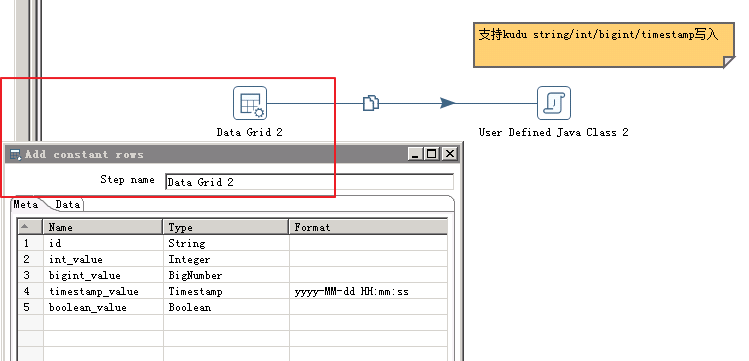The height and width of the screenshot is (361, 749).
Task: Select the 'bigint_value' name cell
Action: coord(103,276)
